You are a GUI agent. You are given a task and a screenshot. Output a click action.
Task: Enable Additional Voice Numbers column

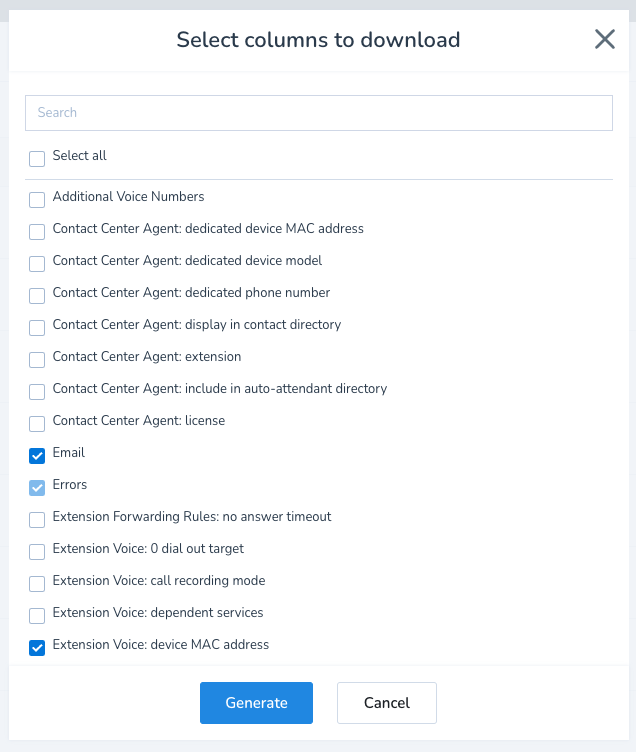(37, 199)
